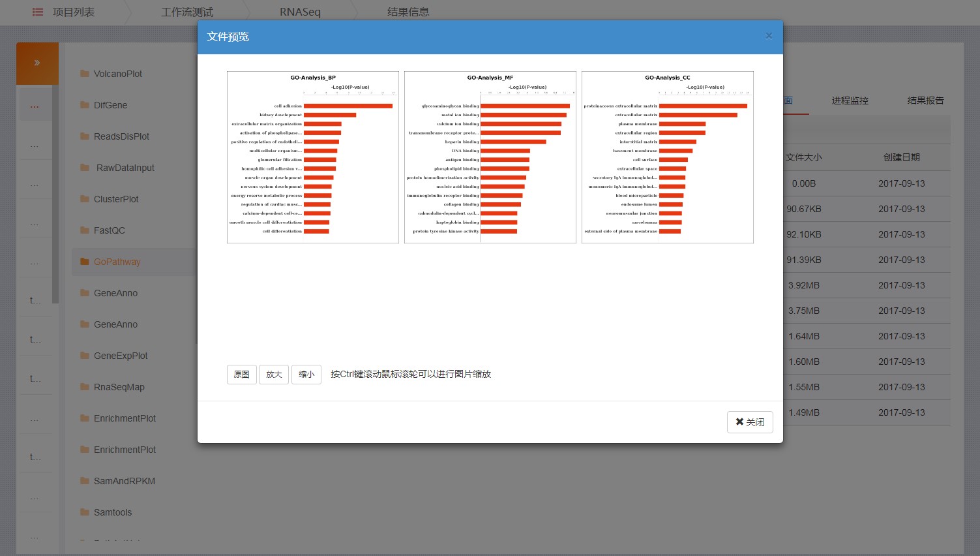Expand the orange sidebar chevron
Screen dimensions: 980x556
(37, 63)
